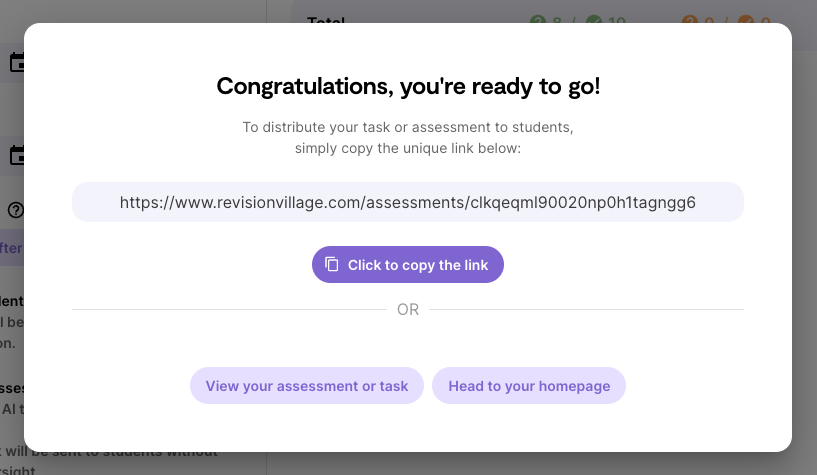
Task: Select the purple highlighted item at left edge
Action: coord(12,248)
